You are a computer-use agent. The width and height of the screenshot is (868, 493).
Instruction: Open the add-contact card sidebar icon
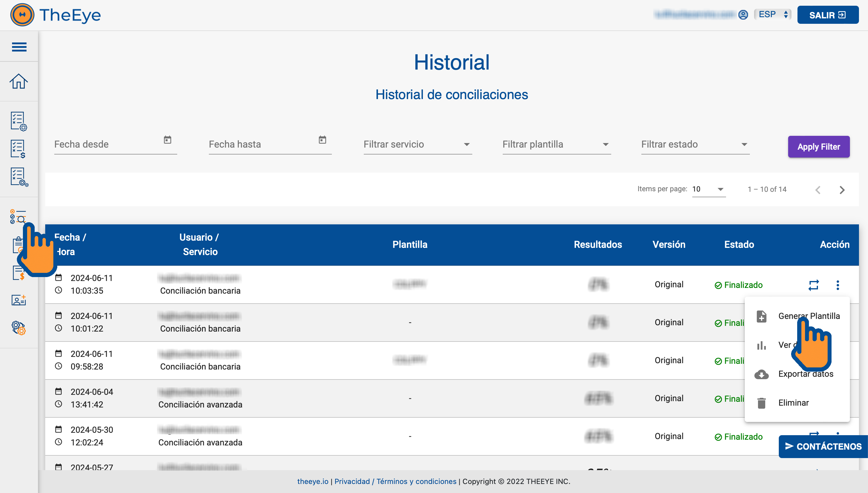[19, 300]
